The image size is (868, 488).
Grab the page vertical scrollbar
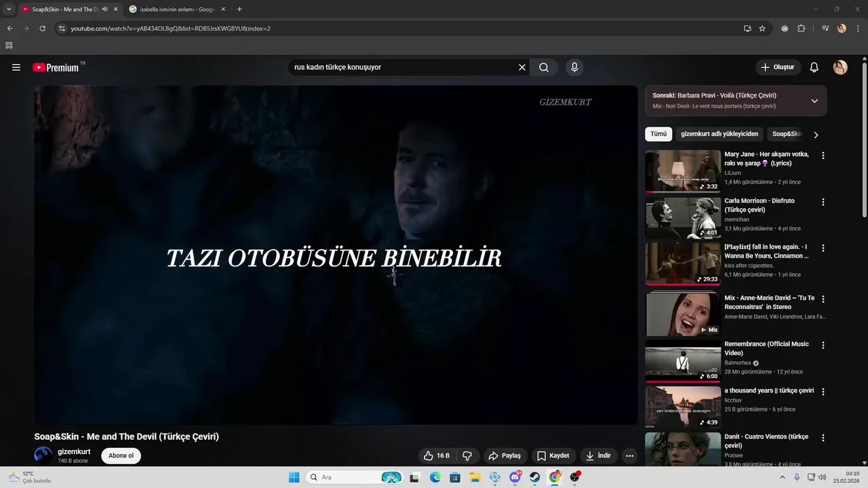tap(864, 139)
